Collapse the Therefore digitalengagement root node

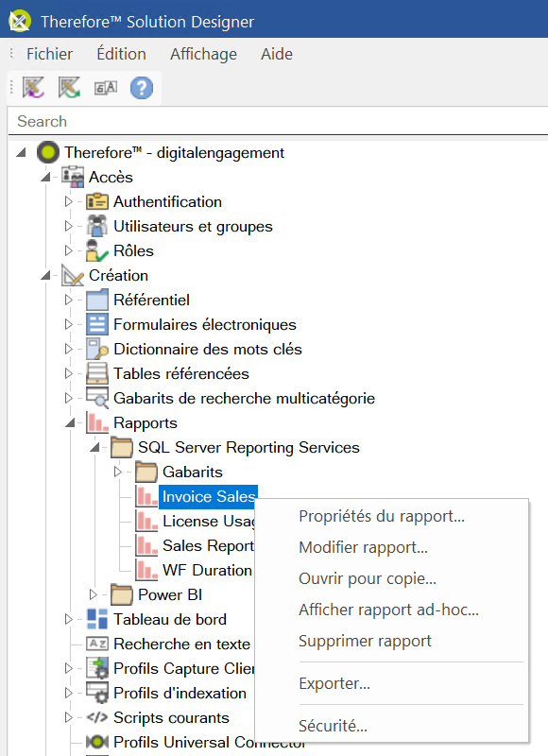[21, 153]
